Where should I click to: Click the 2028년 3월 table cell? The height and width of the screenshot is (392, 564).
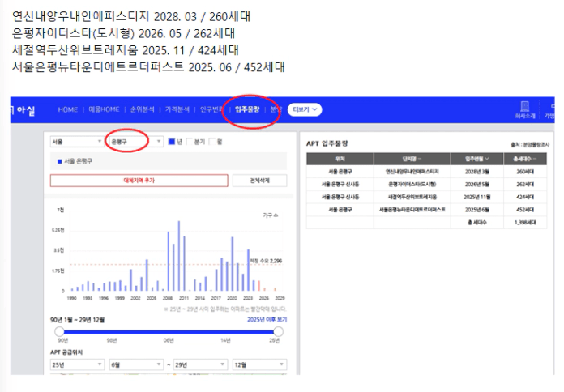click(476, 172)
